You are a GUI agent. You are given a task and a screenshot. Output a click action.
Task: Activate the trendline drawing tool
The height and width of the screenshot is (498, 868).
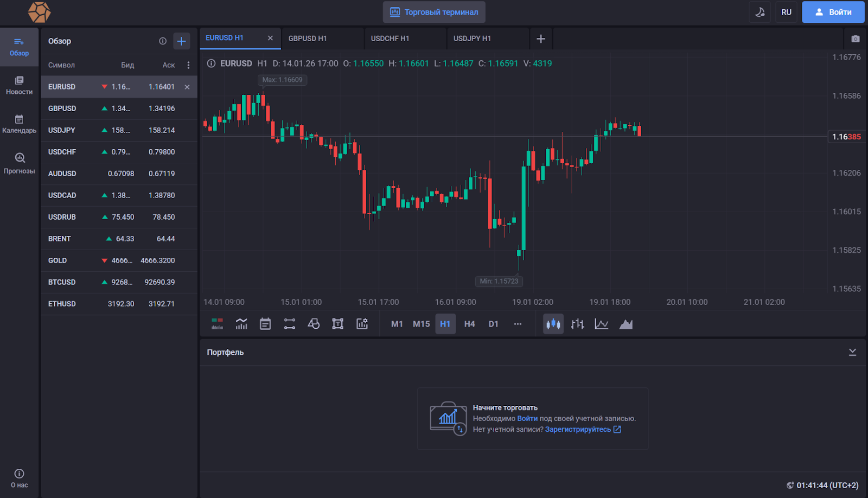(x=289, y=324)
